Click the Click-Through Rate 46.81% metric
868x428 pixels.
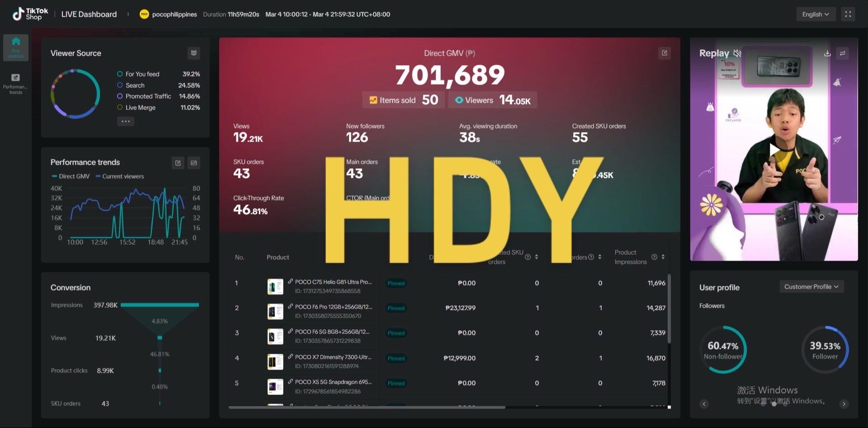point(259,205)
